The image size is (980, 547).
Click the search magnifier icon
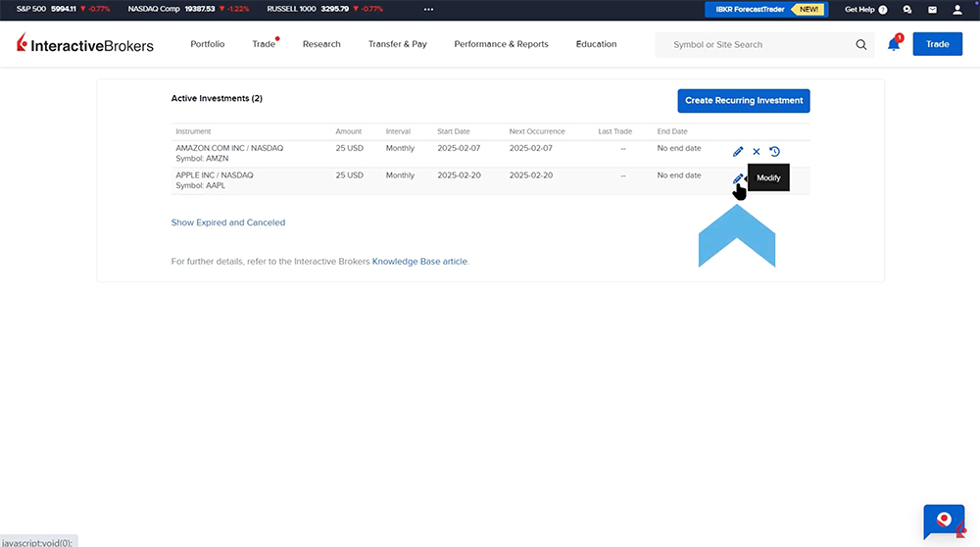[x=861, y=44]
